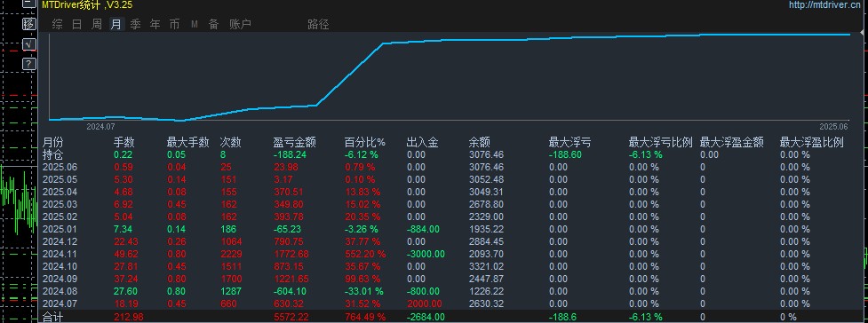This screenshot has width=868, height=323.
Task: Click the 最大浮盈金额 column header
Action: (732, 143)
